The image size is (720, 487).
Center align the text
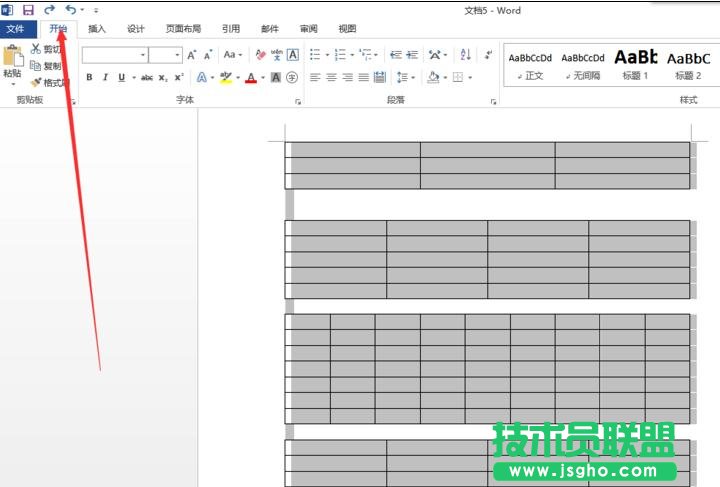331,78
